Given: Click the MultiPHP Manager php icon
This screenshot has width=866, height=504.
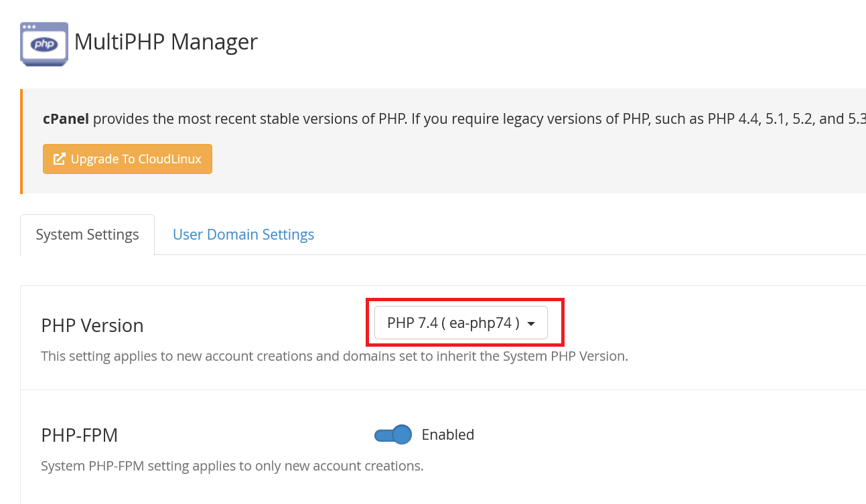Looking at the screenshot, I should [x=44, y=44].
